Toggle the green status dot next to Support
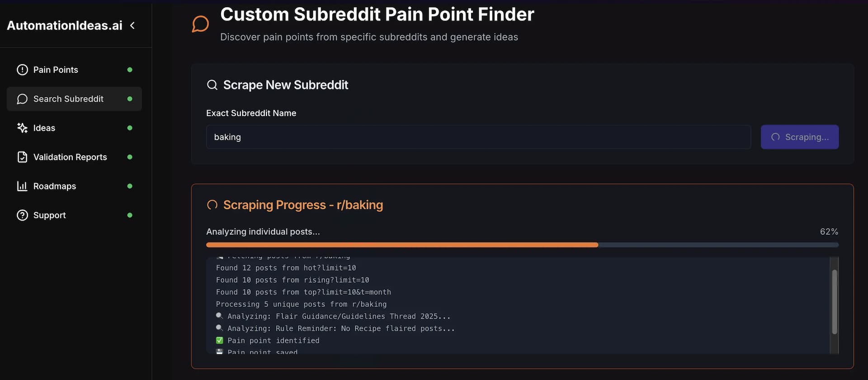The height and width of the screenshot is (380, 868). click(x=130, y=215)
